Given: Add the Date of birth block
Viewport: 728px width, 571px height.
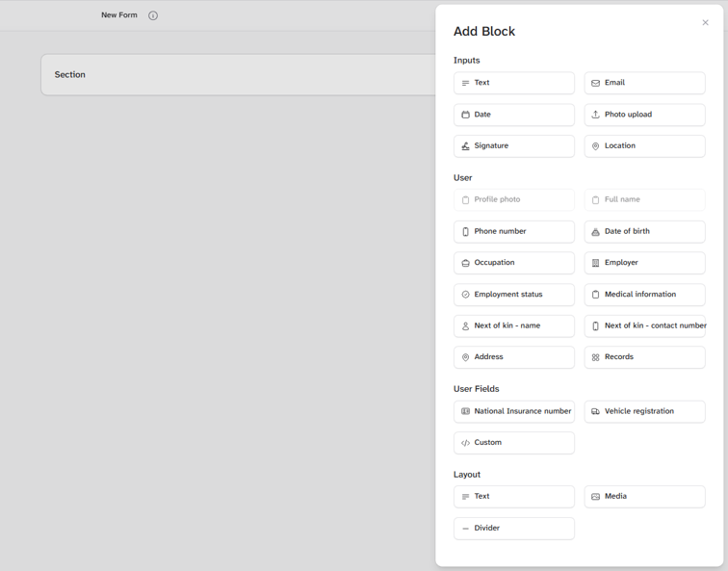Looking at the screenshot, I should pos(644,231).
